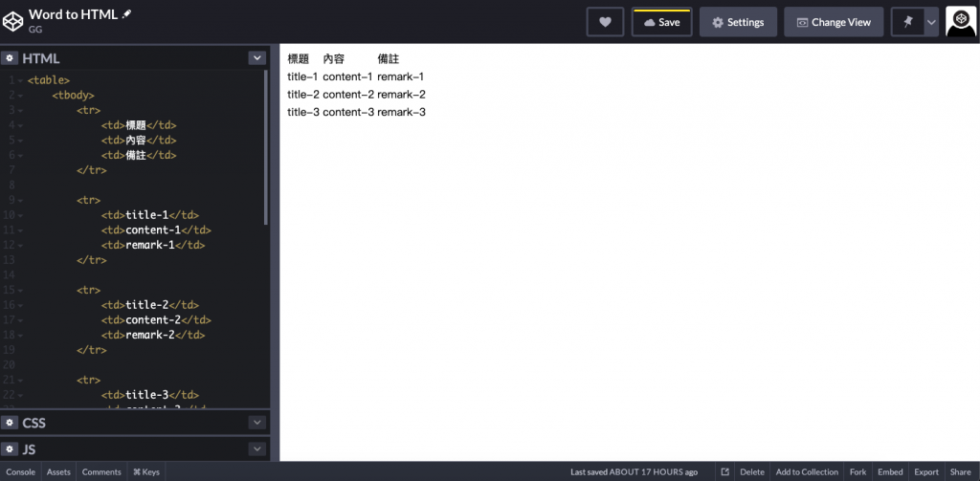Open HTML editor settings gear
The image size is (980, 481).
9,58
